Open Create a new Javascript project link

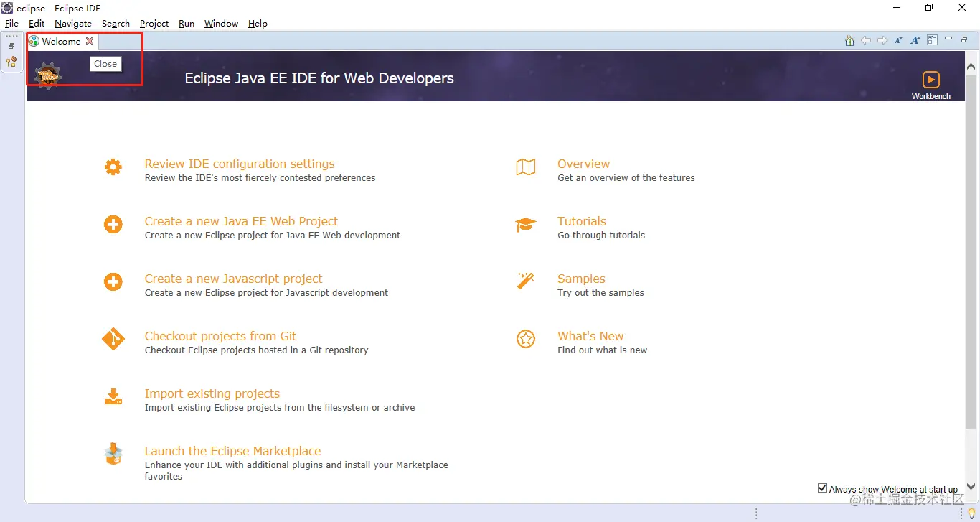[233, 279]
